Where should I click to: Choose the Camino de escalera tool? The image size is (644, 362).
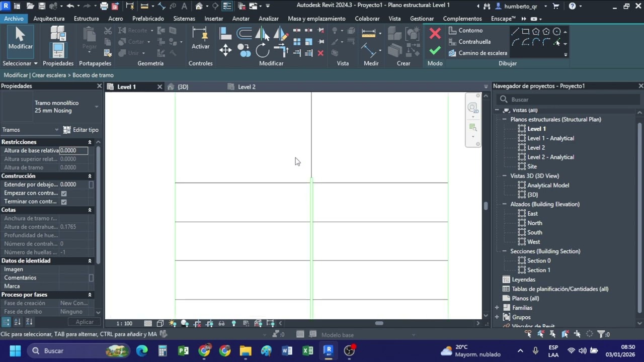pyautogui.click(x=477, y=53)
